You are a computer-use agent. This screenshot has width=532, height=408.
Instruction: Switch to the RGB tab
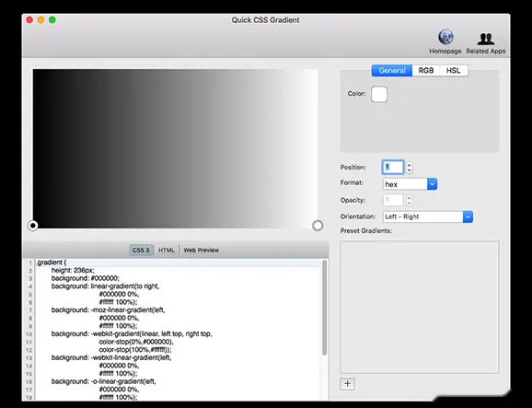(426, 71)
